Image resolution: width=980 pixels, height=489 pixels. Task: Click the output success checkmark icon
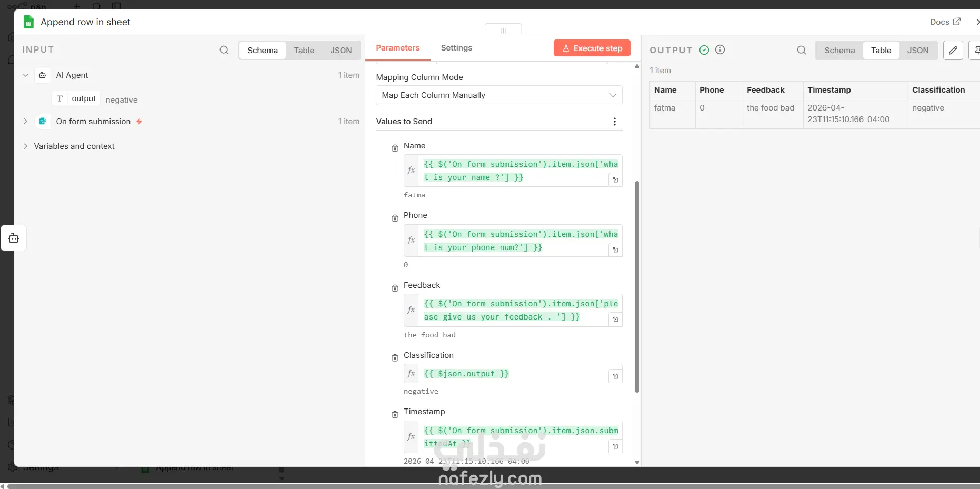704,50
